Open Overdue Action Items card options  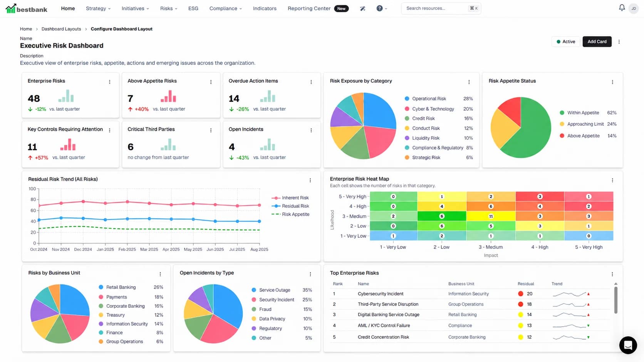311,82
